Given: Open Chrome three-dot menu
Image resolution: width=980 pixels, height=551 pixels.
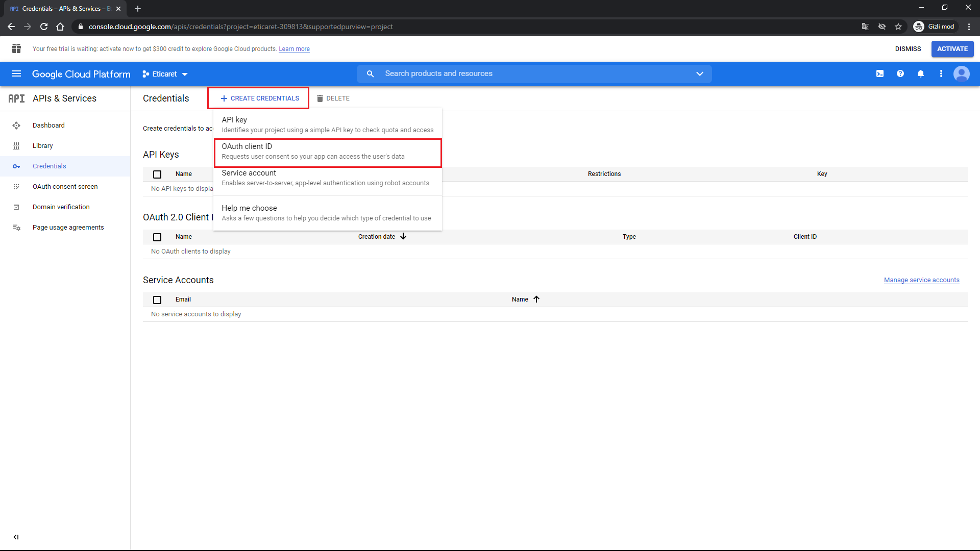Looking at the screenshot, I should click(x=969, y=27).
